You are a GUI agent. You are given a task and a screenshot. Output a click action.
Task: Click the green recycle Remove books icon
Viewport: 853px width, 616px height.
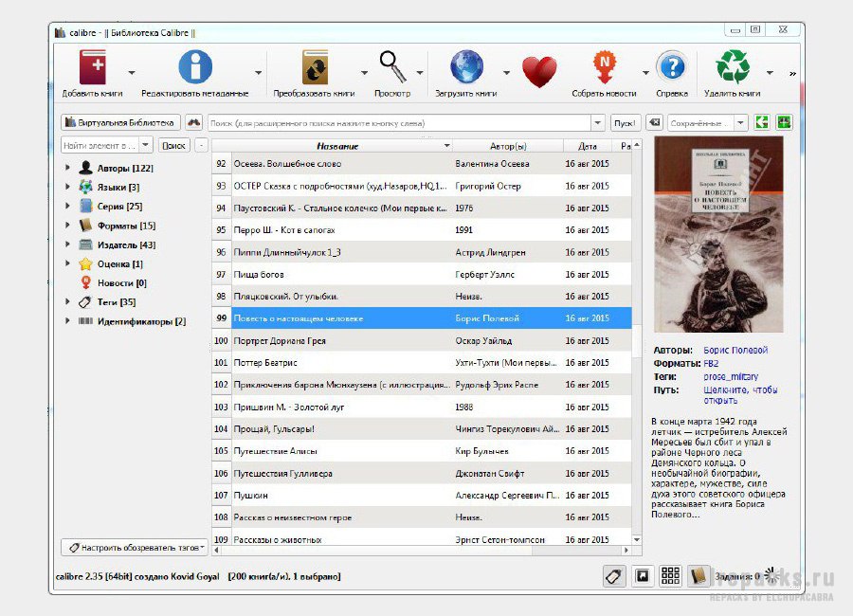pyautogui.click(x=732, y=68)
